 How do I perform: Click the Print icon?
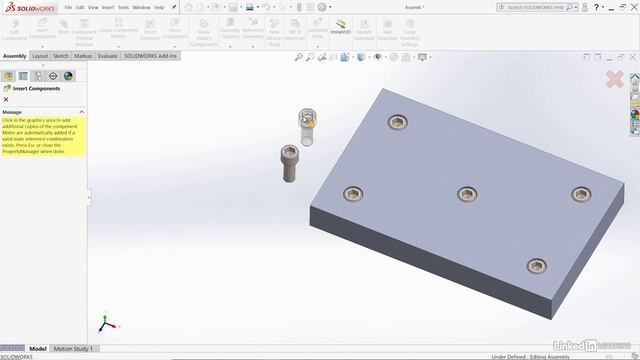pos(250,7)
